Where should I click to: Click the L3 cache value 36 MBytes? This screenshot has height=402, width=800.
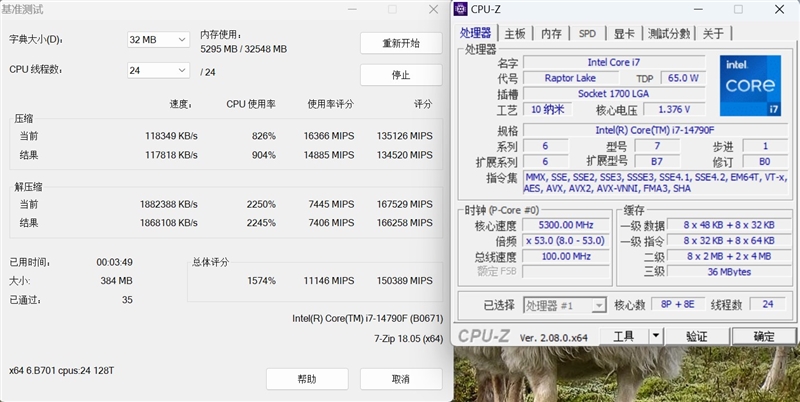pyautogui.click(x=729, y=272)
